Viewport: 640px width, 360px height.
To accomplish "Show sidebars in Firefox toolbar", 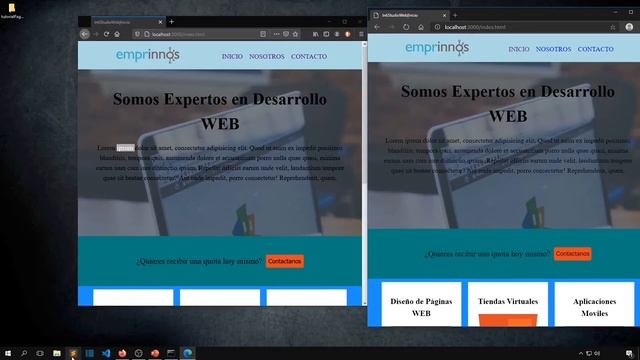I will 326,34.
